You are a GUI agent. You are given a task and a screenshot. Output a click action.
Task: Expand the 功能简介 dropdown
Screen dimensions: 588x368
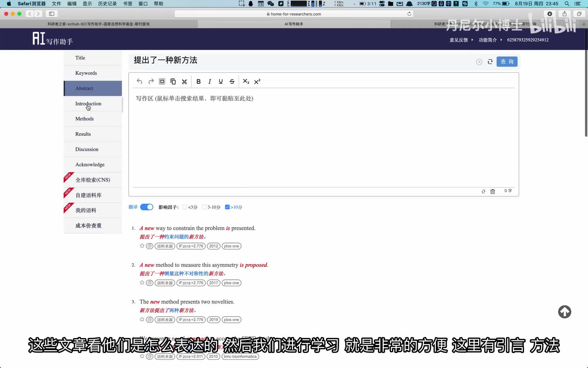pyautogui.click(x=490, y=40)
